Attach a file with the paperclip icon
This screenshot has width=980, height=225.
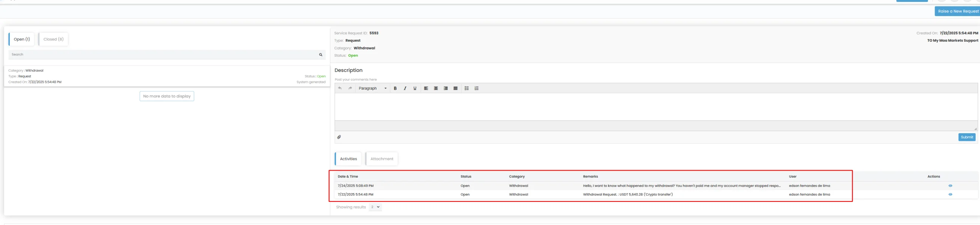click(x=339, y=137)
